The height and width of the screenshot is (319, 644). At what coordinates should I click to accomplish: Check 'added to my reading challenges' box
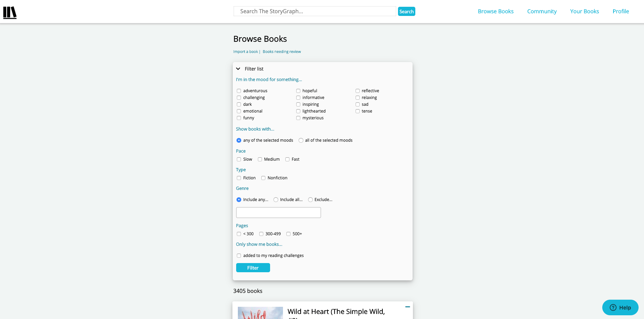239,256
